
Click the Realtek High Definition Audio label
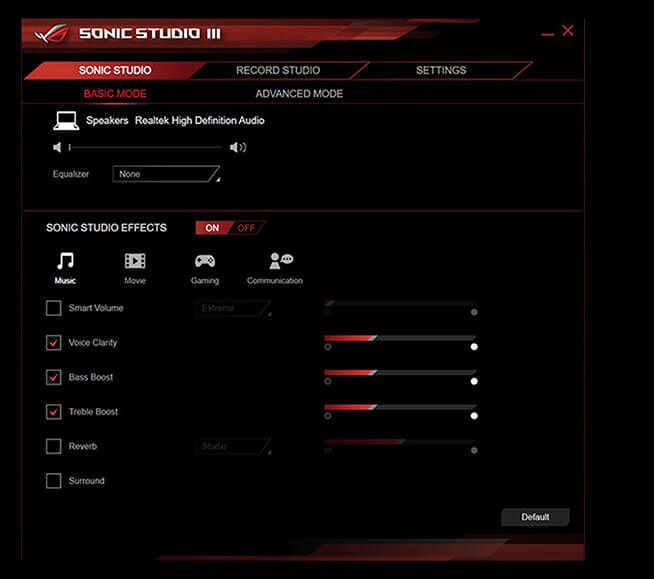point(199,121)
